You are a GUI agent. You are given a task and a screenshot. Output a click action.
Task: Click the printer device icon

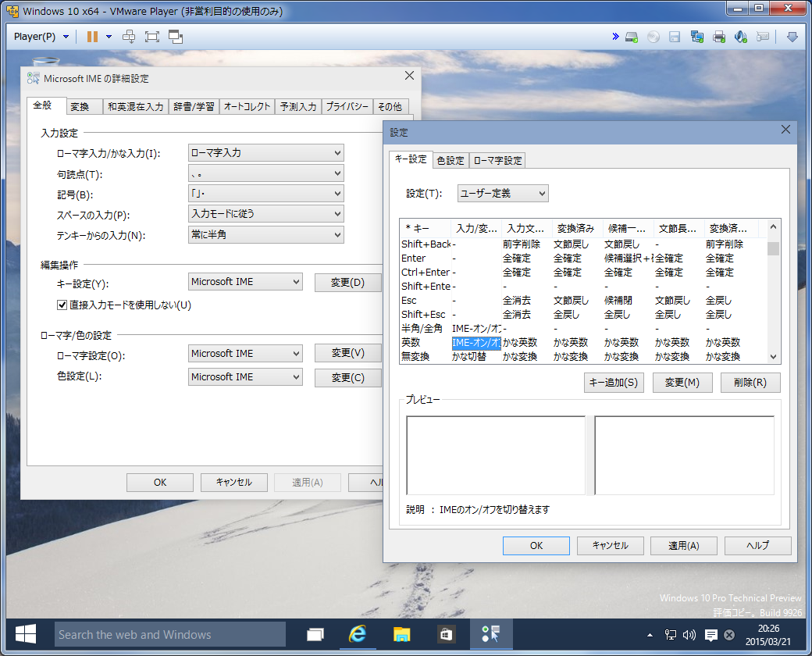(719, 37)
